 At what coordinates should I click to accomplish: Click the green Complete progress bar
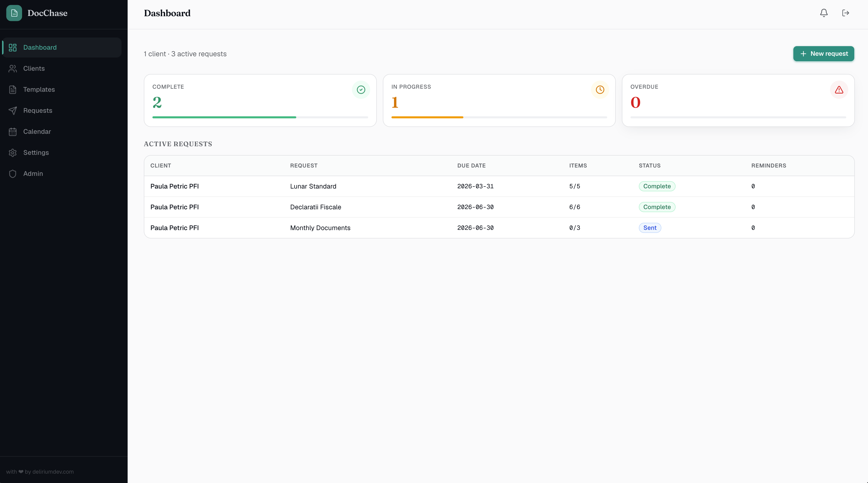(224, 117)
